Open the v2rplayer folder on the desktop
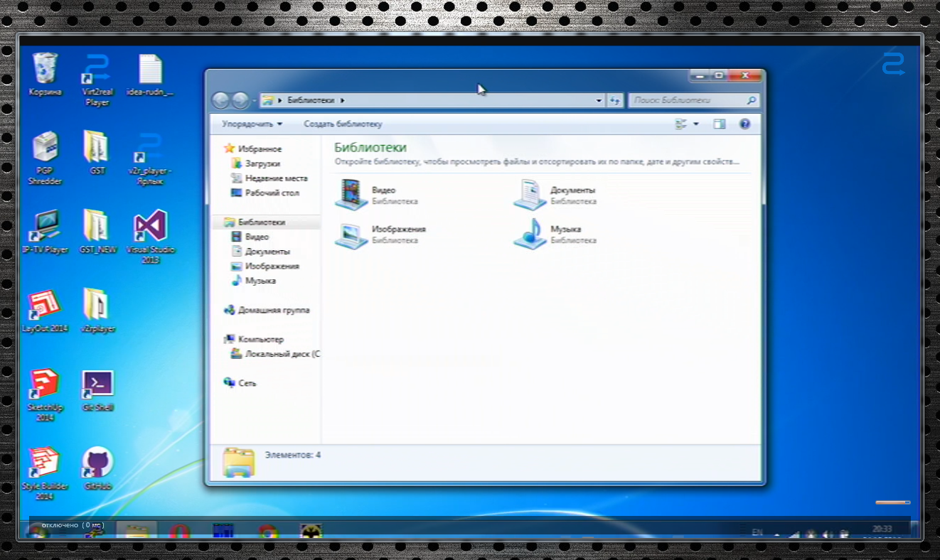 [x=97, y=311]
